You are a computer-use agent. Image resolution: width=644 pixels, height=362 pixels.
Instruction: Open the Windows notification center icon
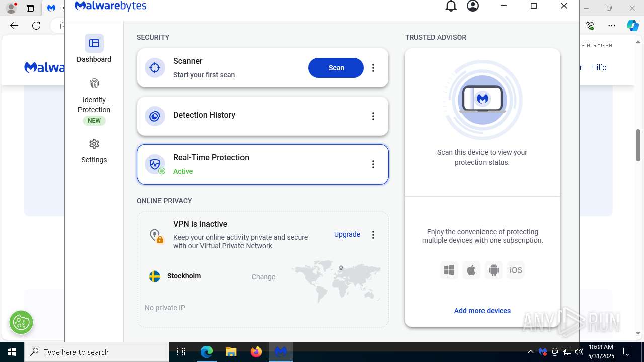tap(627, 352)
